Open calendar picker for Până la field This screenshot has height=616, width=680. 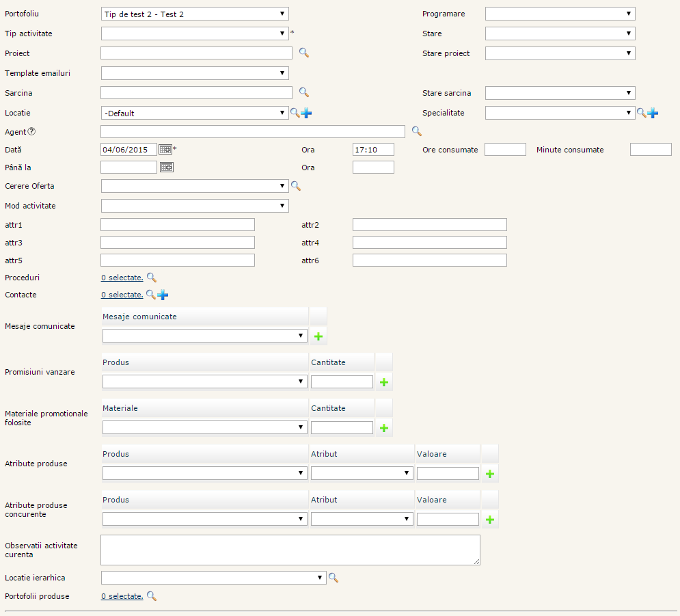click(165, 167)
